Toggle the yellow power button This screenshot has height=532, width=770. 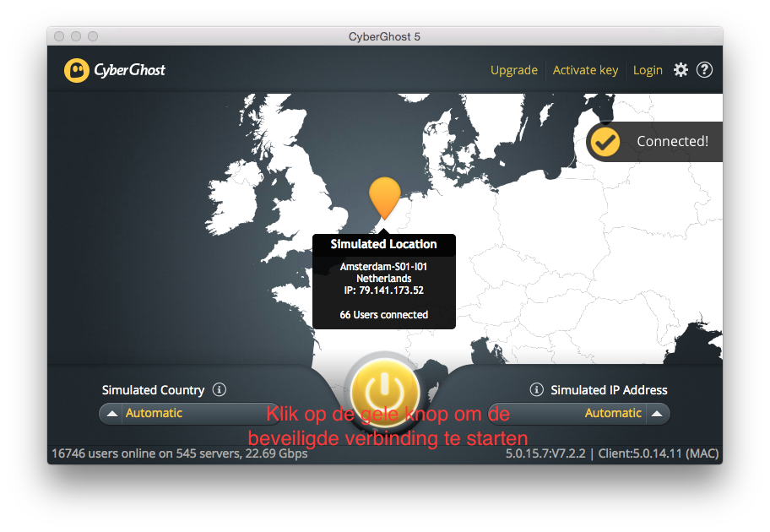pyautogui.click(x=384, y=388)
